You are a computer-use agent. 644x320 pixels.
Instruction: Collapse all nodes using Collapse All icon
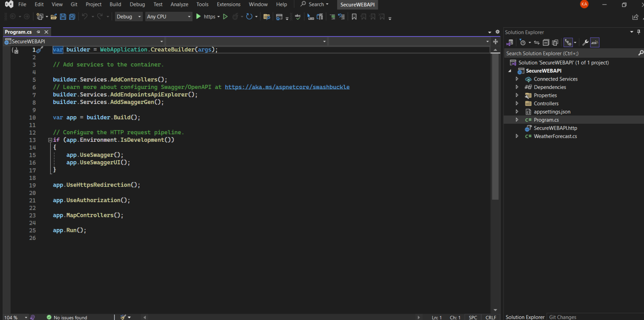pos(546,42)
